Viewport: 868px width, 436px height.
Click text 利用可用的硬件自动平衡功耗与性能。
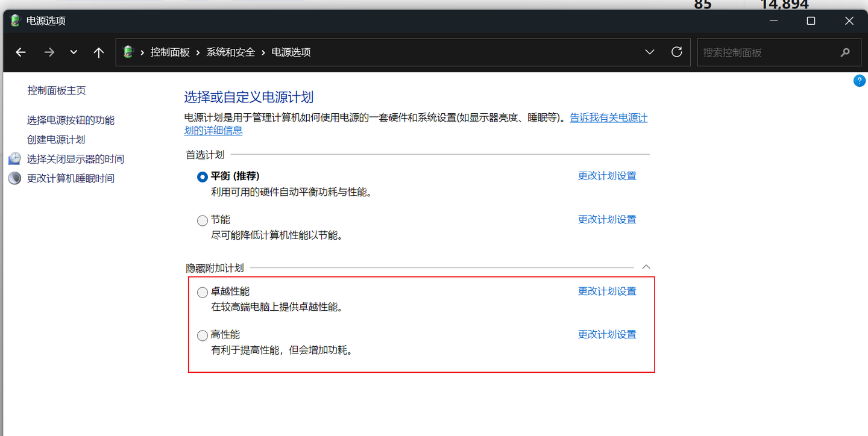[292, 192]
